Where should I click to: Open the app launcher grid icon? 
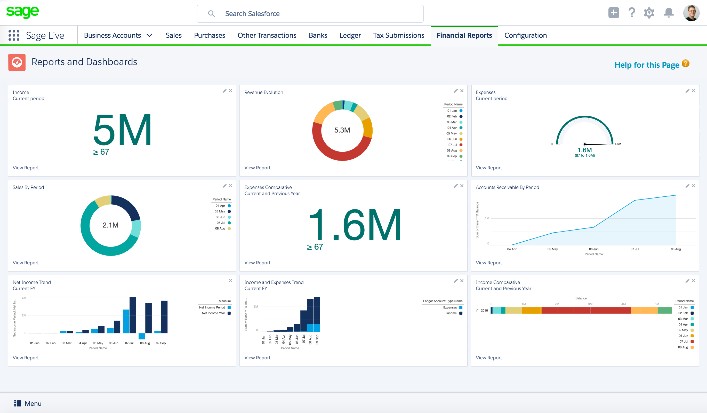click(x=14, y=36)
